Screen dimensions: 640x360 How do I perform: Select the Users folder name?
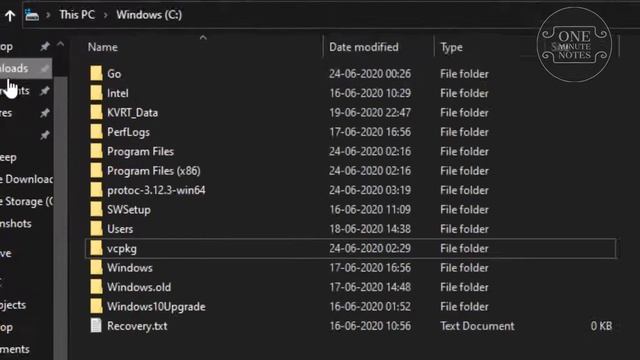click(120, 229)
